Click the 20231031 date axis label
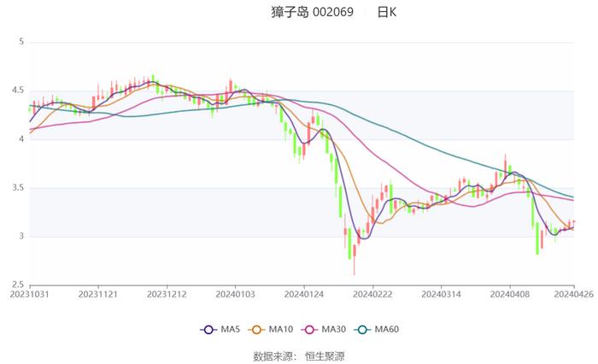This screenshot has height=364, width=598. tap(30, 292)
